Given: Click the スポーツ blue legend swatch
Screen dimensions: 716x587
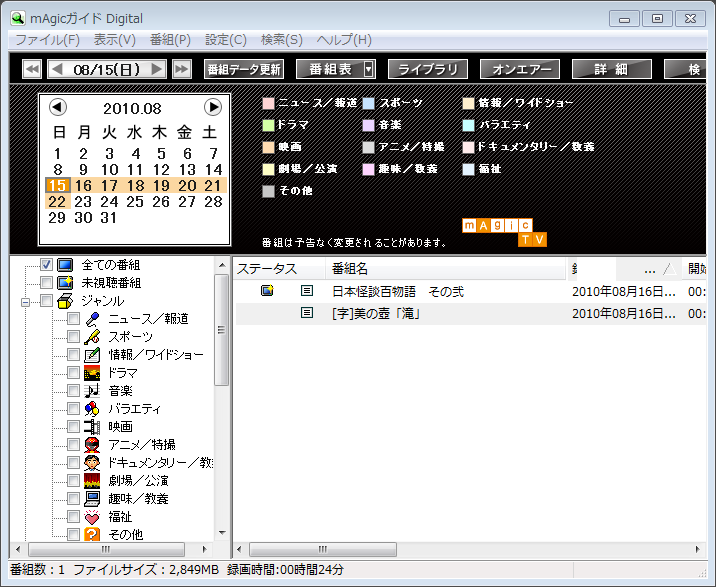Looking at the screenshot, I should [x=369, y=103].
